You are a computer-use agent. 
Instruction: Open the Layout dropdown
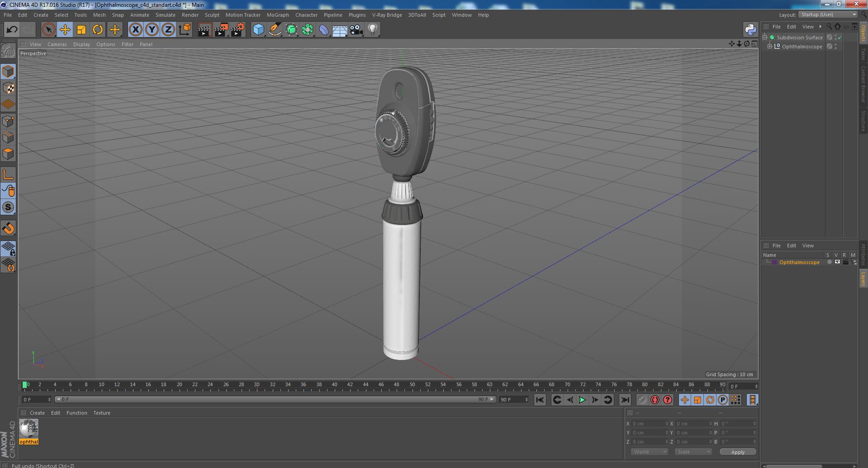click(x=828, y=15)
